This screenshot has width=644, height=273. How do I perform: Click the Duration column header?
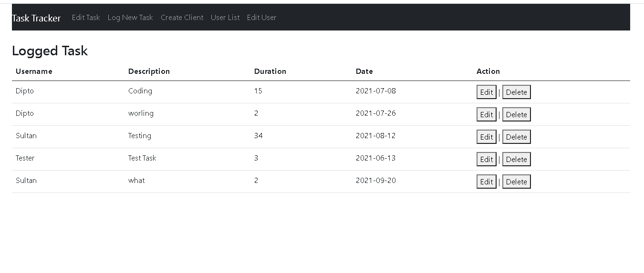coord(270,71)
